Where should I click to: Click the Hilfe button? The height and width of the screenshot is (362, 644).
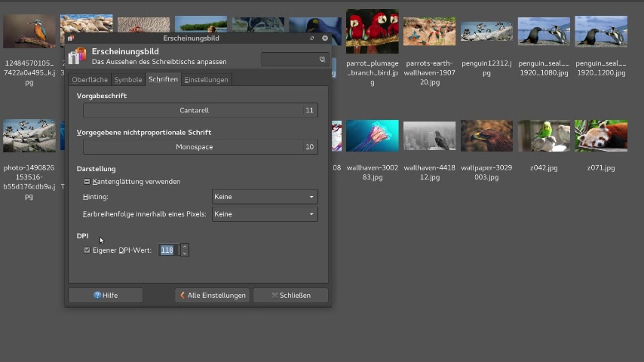(x=106, y=296)
